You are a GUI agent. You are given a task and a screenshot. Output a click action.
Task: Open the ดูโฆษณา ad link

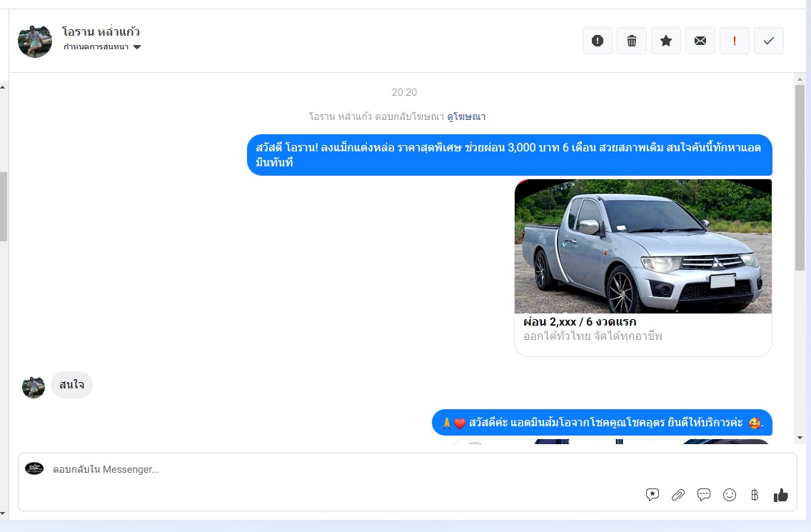466,116
